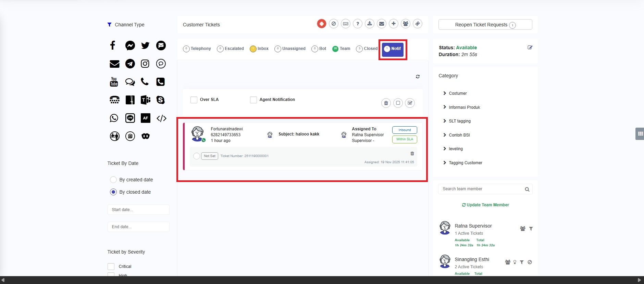Image resolution: width=644 pixels, height=284 pixels.
Task: Enable the Over SLA checkbox
Action: [194, 100]
